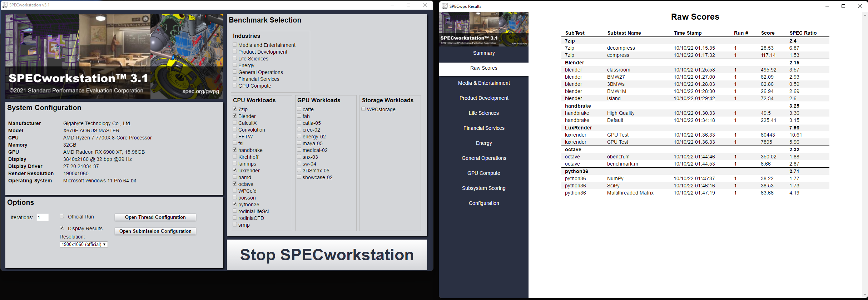Check the showcase-02 GPU workload
The image size is (868, 300).
(299, 177)
